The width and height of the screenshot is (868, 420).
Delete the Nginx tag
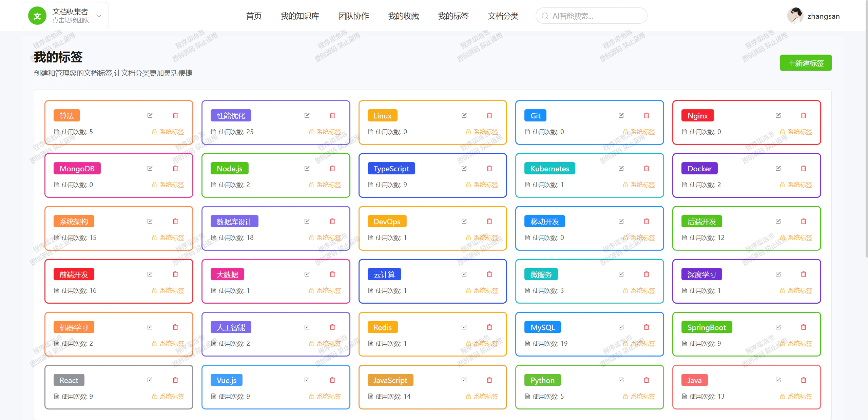point(804,115)
